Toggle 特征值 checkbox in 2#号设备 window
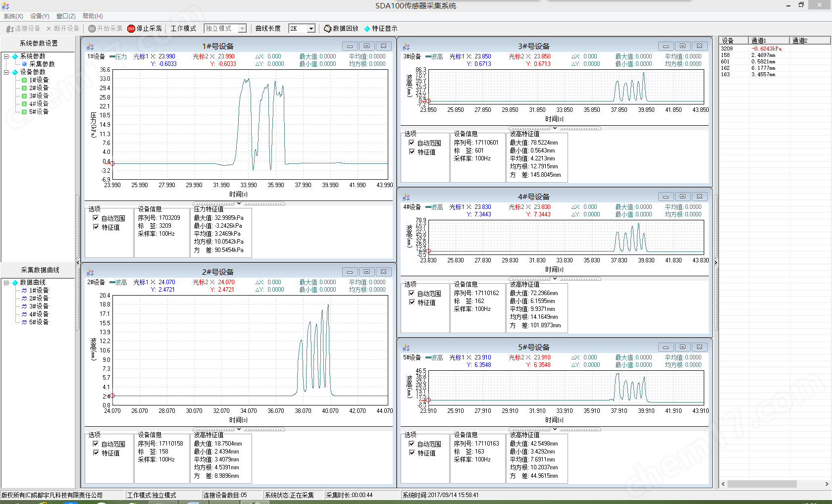Screen dimensions: 832x504 point(96,453)
